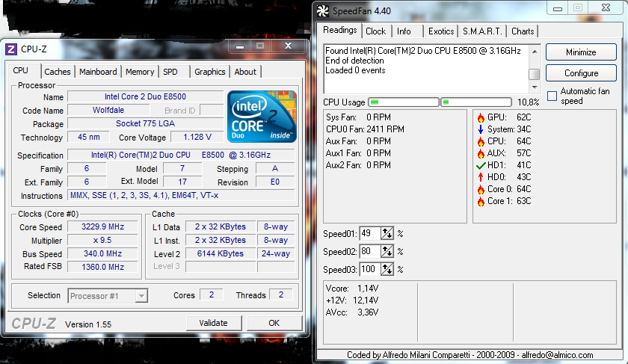Click the SpeedFan log scrollbar thumb
628x364 pixels.
[x=535, y=74]
